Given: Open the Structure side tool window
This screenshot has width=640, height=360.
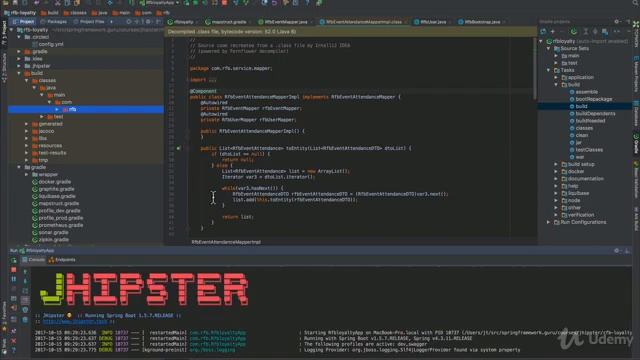Looking at the screenshot, I should (4, 69).
